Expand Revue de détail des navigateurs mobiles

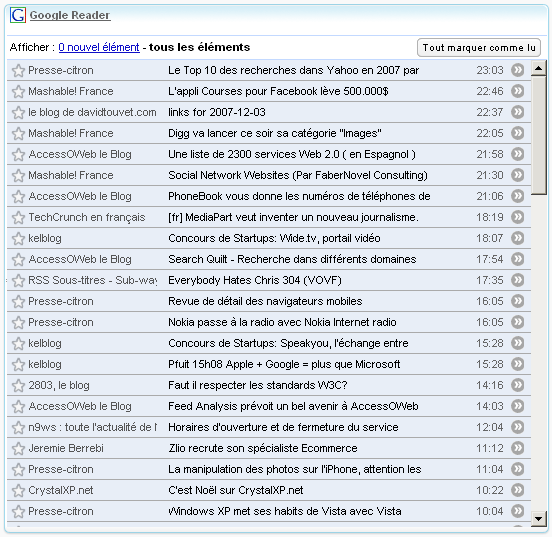269,301
